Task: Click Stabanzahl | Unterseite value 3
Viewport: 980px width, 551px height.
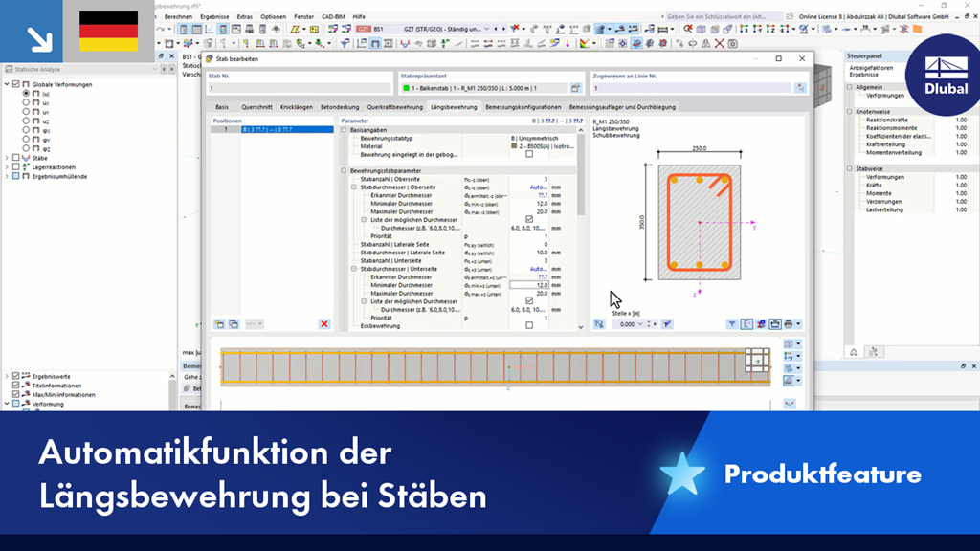Action: pos(545,260)
